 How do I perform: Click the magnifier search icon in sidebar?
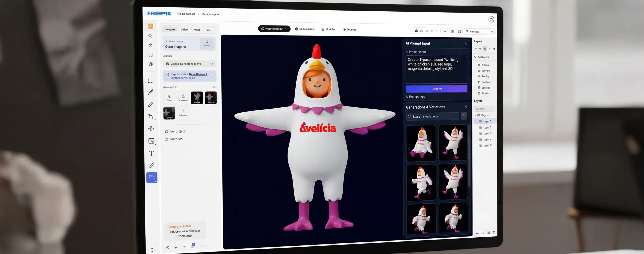coord(150,36)
